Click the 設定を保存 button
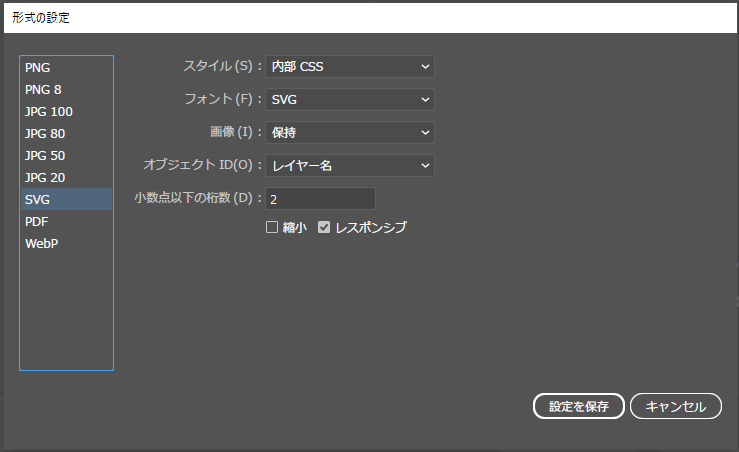Viewport: 739px width, 452px height. tap(579, 406)
